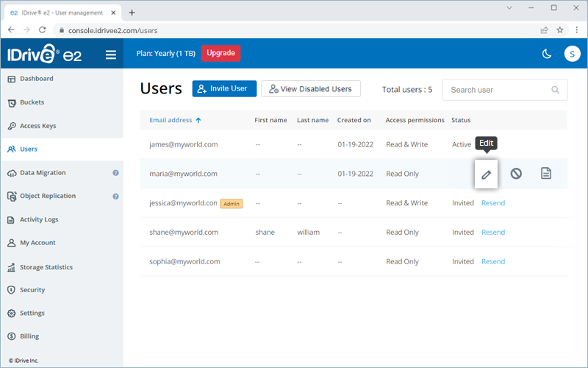
Task: Open the user profile avatar menu
Action: click(571, 54)
